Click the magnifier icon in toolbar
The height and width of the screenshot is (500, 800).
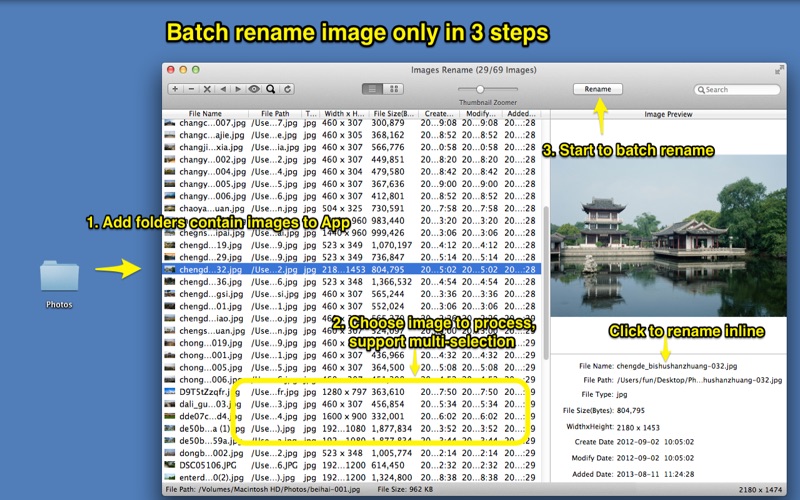tap(270, 89)
